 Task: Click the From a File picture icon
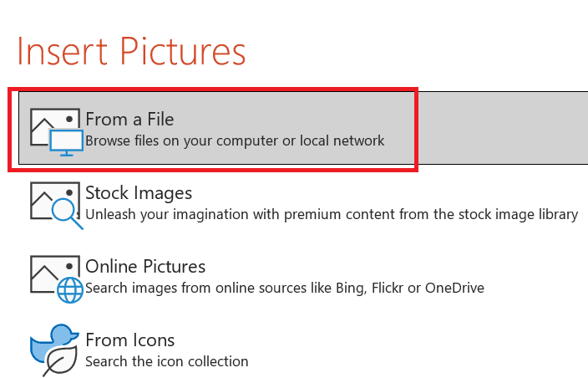56,132
